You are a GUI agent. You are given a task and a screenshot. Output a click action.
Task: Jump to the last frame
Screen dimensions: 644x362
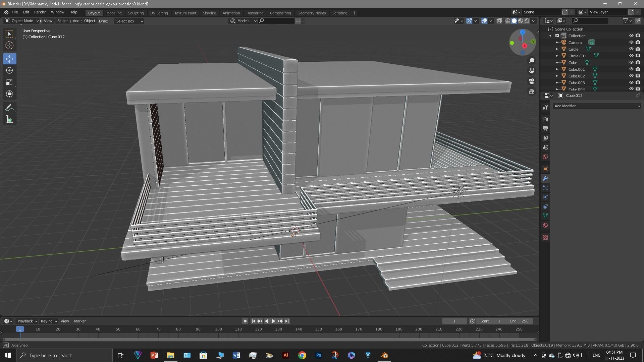tap(287, 321)
